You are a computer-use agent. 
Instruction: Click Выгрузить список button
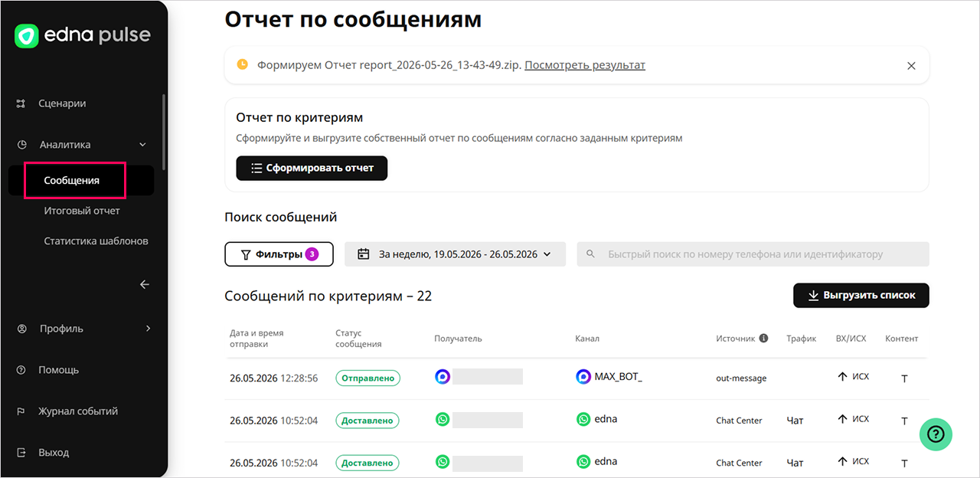(x=861, y=295)
